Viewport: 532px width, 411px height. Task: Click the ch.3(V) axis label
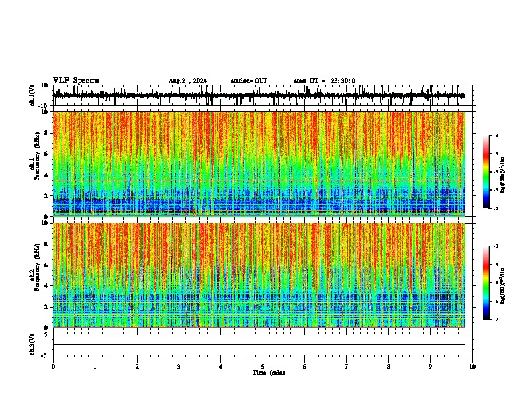pyautogui.click(x=32, y=345)
